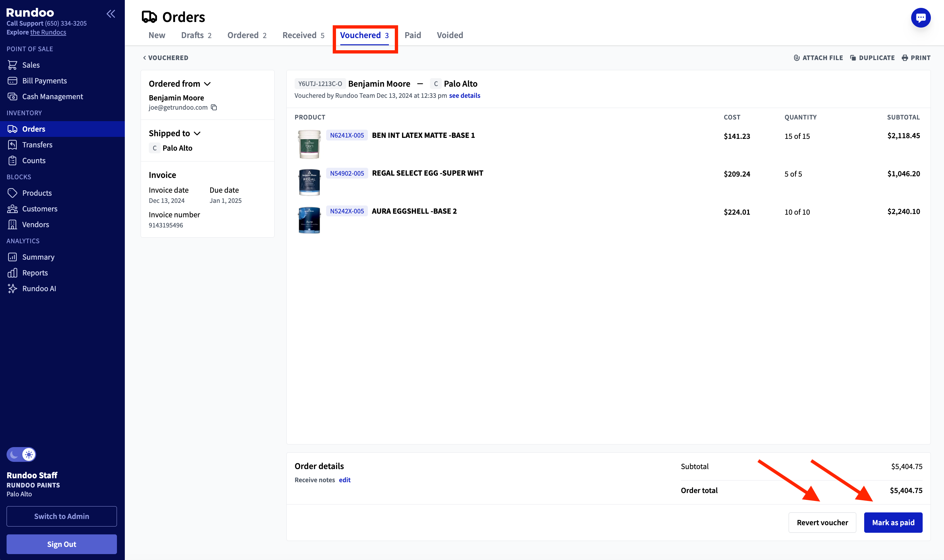Click the Sign Out button
The height and width of the screenshot is (560, 944).
point(61,544)
